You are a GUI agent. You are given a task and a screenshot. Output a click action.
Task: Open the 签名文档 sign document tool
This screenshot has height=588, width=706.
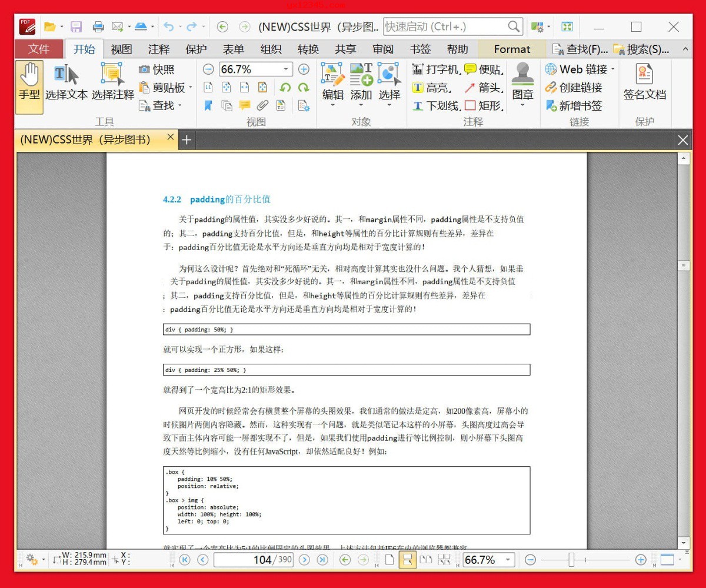(x=645, y=87)
